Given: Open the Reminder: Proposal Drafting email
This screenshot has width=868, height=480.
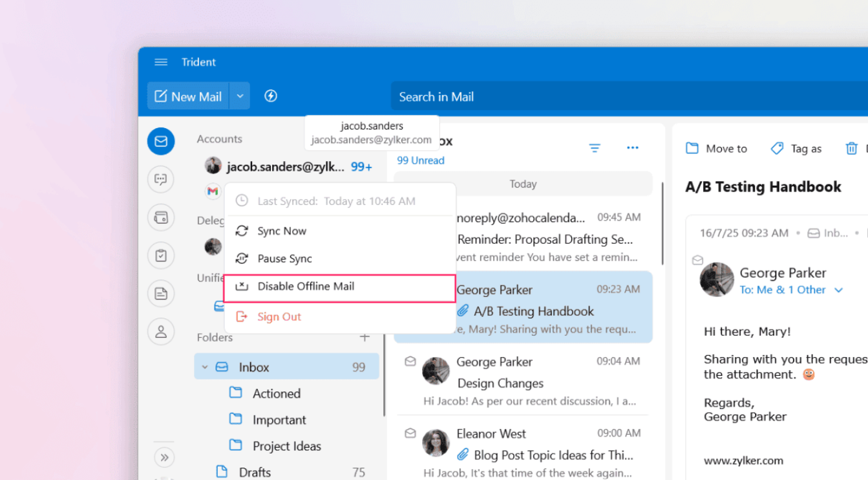Looking at the screenshot, I should [x=524, y=237].
